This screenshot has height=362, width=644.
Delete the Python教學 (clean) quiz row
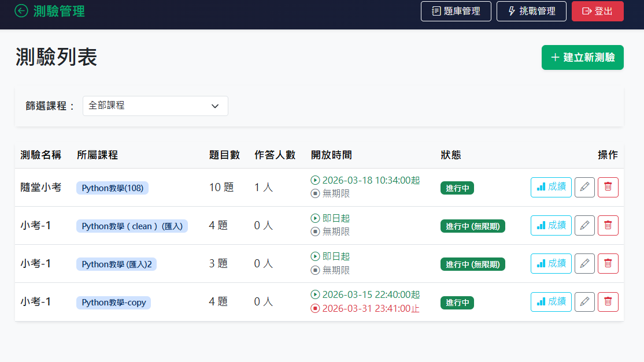[608, 225]
